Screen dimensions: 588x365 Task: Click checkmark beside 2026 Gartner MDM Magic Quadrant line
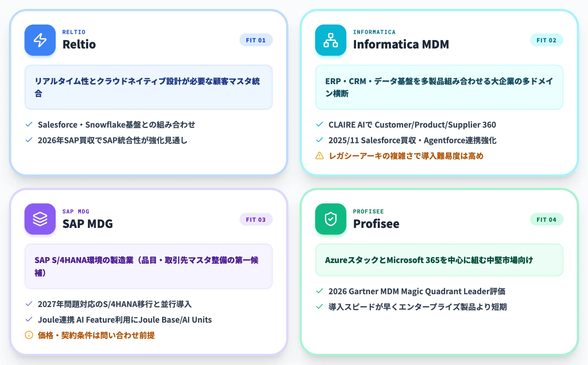[320, 291]
